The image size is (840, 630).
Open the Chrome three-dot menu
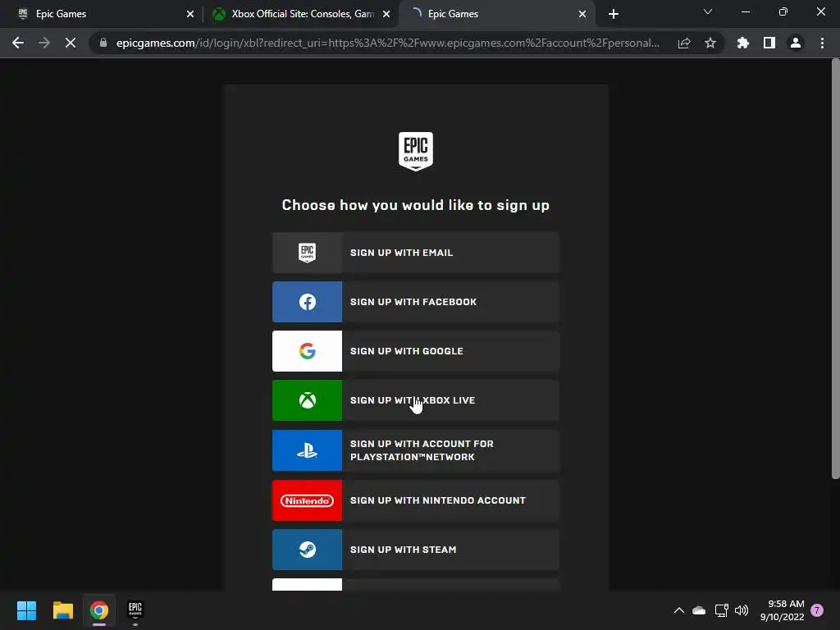point(822,43)
